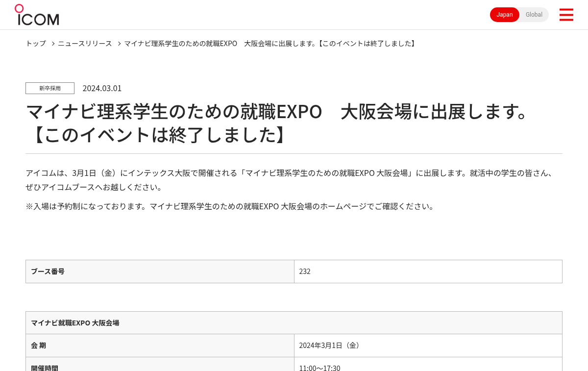Click the main article headline
This screenshot has width=588, height=371.
(279, 123)
